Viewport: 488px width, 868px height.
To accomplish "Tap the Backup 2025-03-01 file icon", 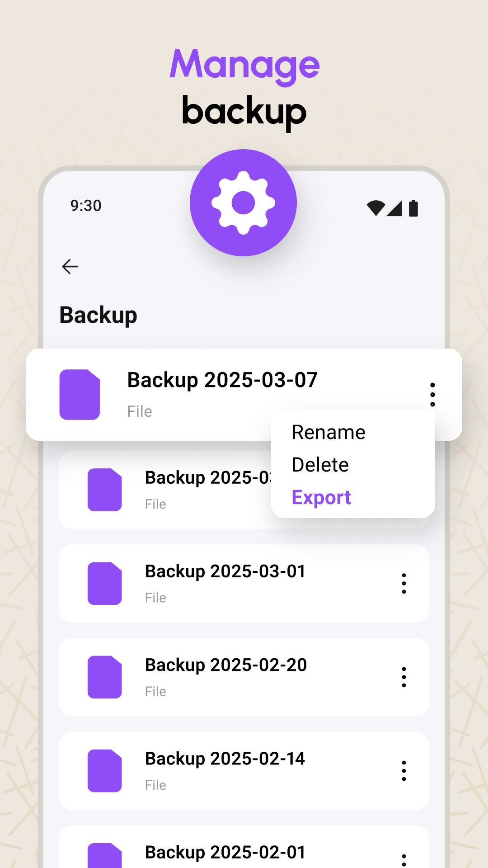I will (104, 583).
